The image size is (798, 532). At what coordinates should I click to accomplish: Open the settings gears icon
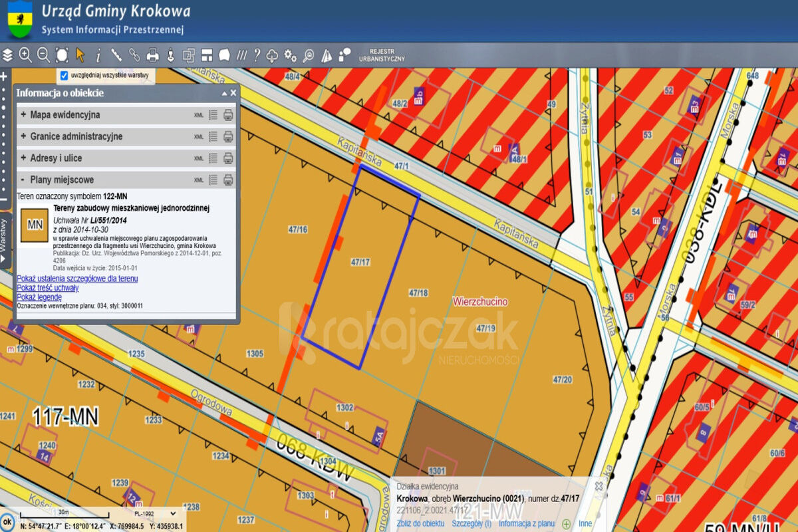click(291, 55)
